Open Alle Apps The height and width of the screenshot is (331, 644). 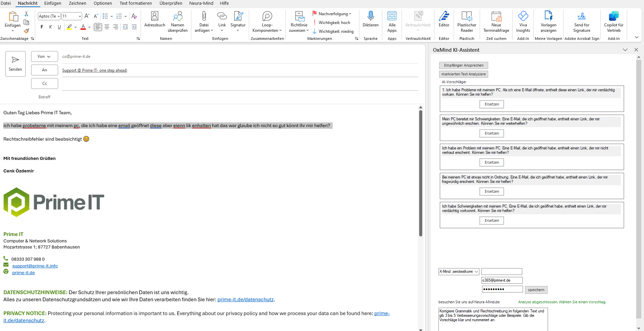(x=392, y=22)
